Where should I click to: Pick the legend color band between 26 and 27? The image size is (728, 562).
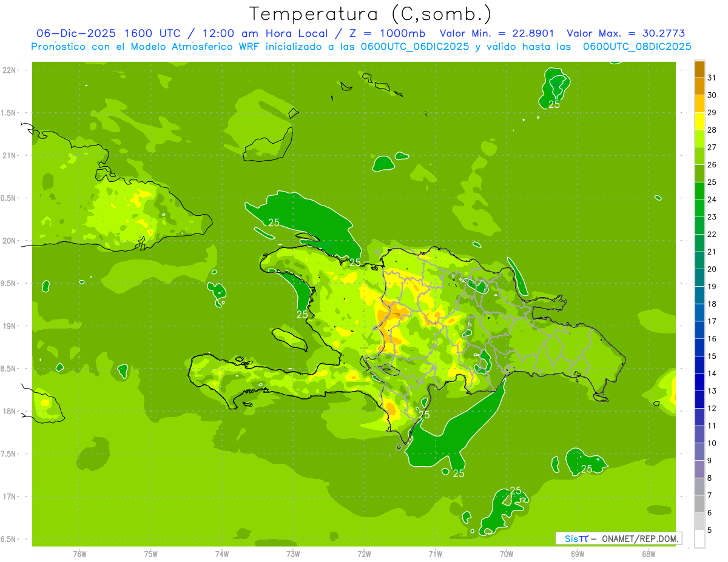pyautogui.click(x=699, y=156)
